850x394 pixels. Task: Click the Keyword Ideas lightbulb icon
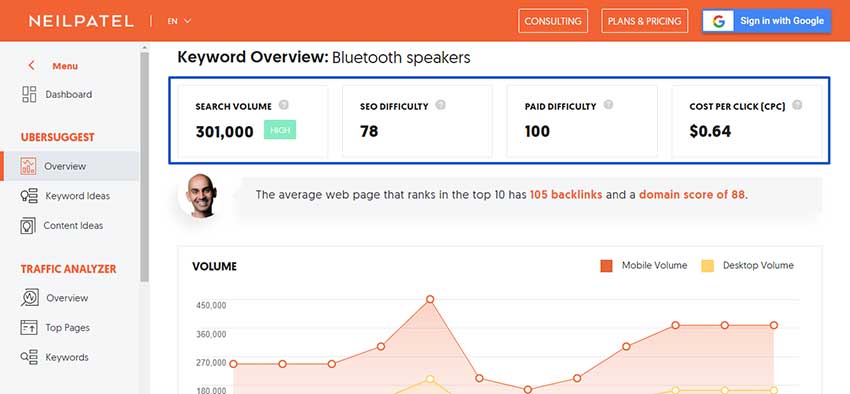coord(29,196)
